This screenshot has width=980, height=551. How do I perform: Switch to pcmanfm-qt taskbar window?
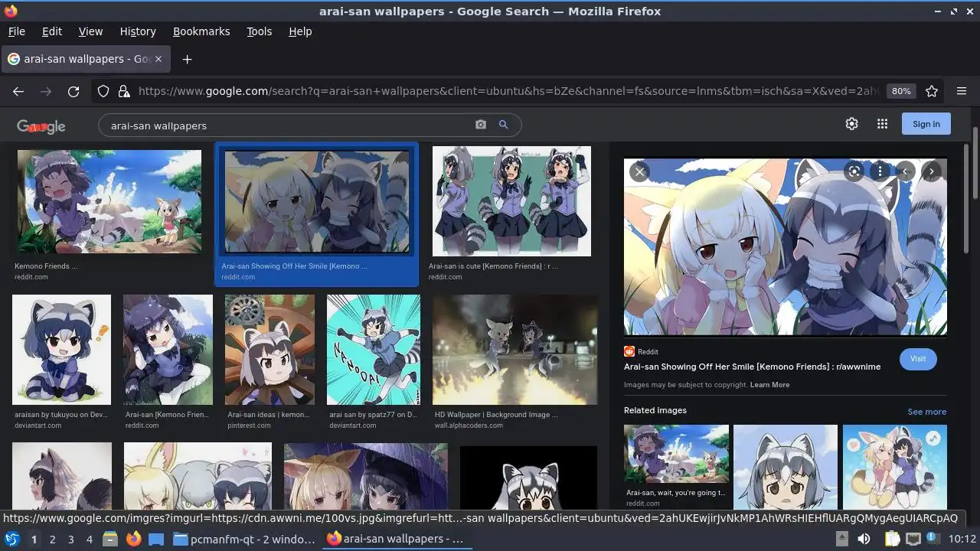[x=245, y=539]
